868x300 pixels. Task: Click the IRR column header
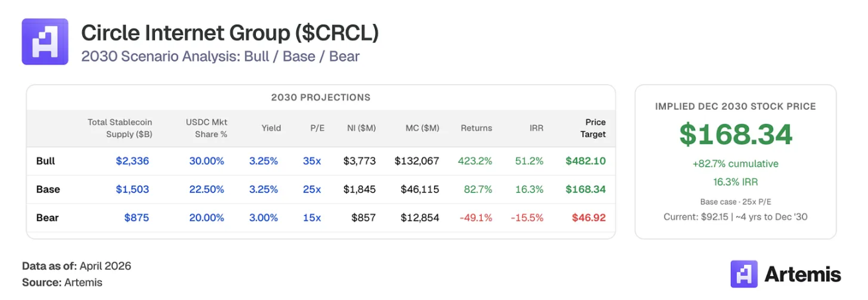(536, 128)
